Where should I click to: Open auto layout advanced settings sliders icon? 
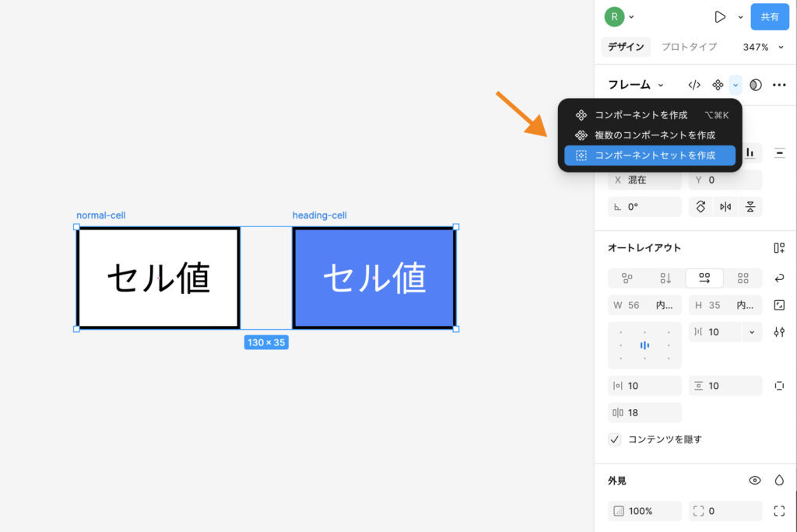pyautogui.click(x=779, y=332)
